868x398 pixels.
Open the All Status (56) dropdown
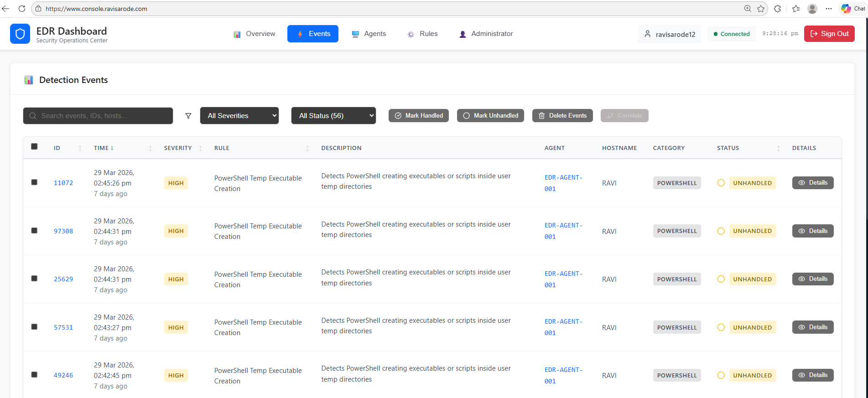(x=333, y=116)
